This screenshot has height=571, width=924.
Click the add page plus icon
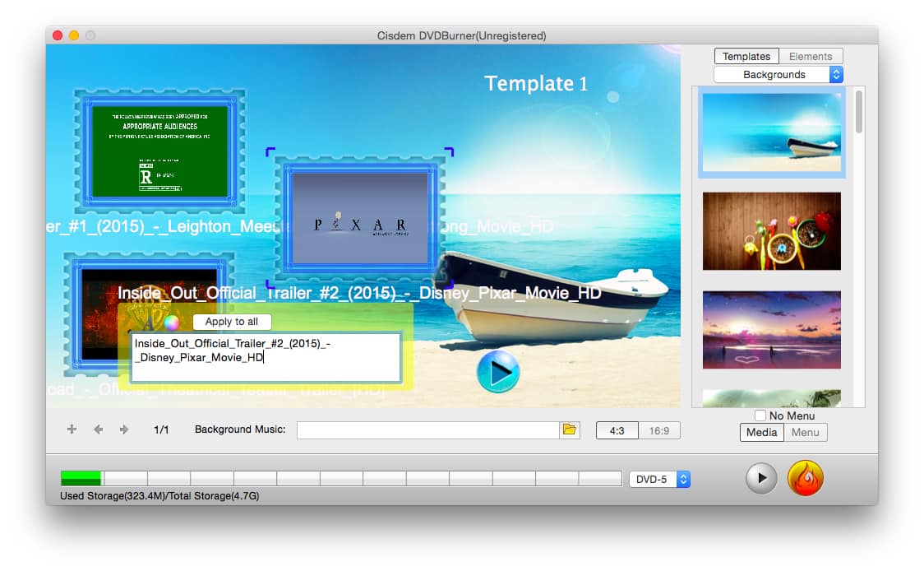72,429
